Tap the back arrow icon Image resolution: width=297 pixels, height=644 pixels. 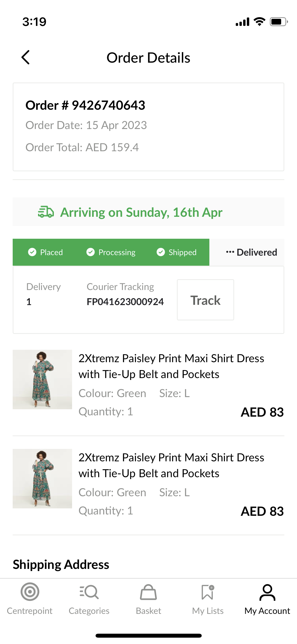coord(26,57)
